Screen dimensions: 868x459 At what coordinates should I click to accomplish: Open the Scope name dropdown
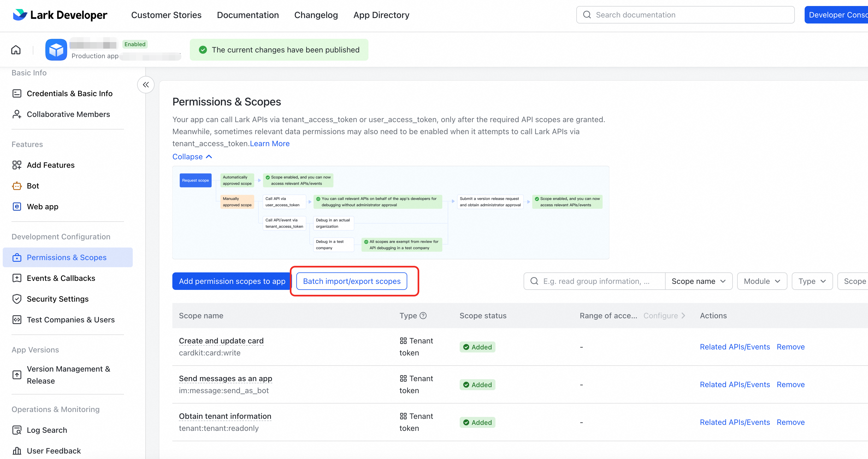[698, 281]
